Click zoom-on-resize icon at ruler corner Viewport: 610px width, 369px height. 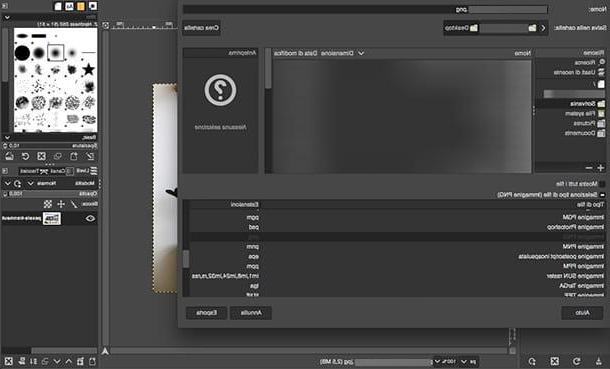tap(105, 25)
